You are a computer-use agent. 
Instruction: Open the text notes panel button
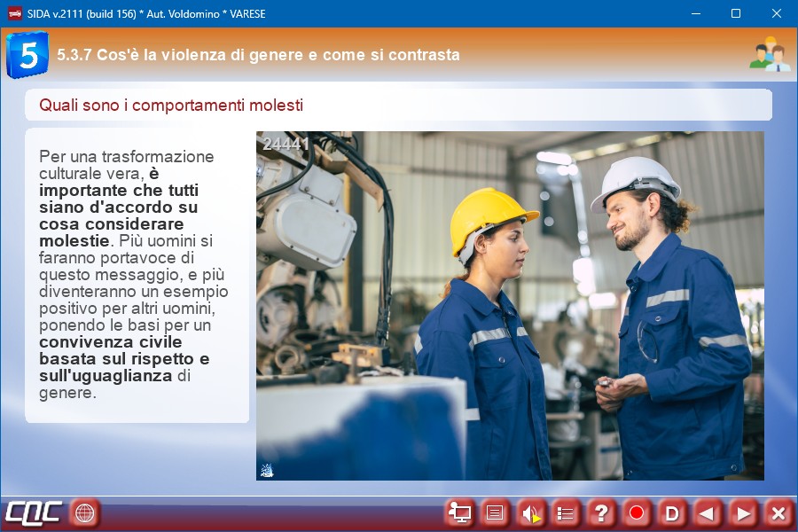[x=495, y=512]
